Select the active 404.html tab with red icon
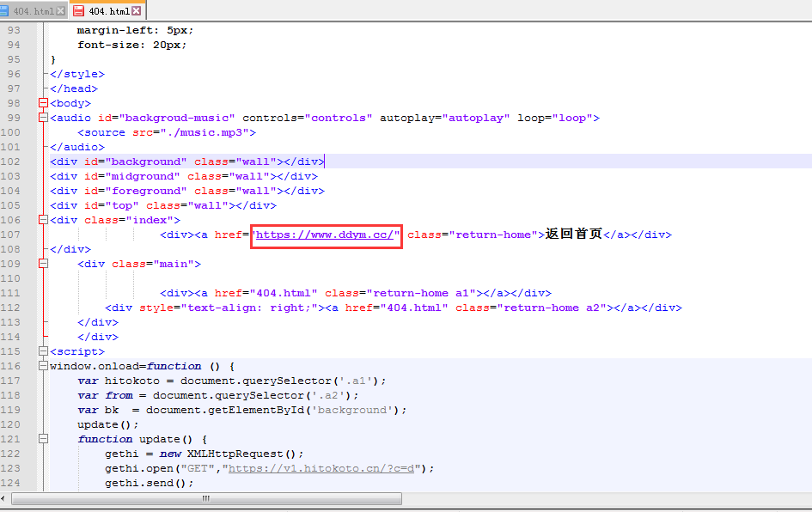 (108, 11)
